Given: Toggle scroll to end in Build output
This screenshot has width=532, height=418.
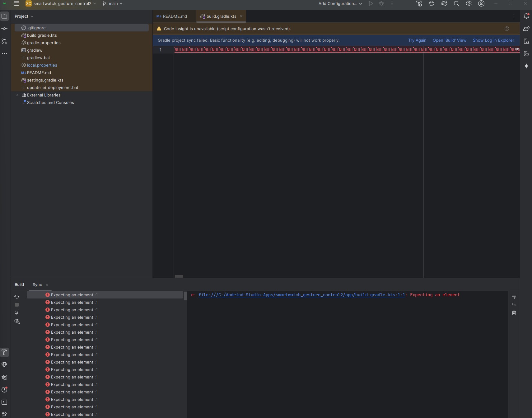Looking at the screenshot, I should (x=514, y=305).
